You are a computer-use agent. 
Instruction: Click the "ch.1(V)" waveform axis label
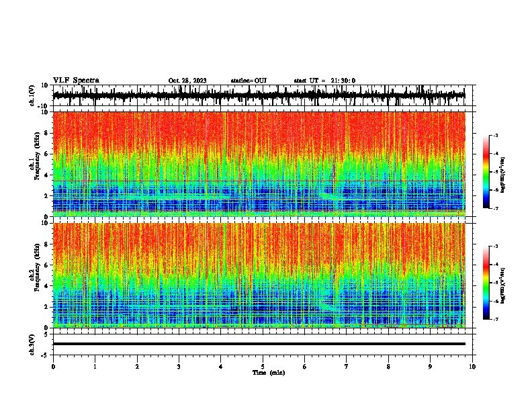pos(32,95)
